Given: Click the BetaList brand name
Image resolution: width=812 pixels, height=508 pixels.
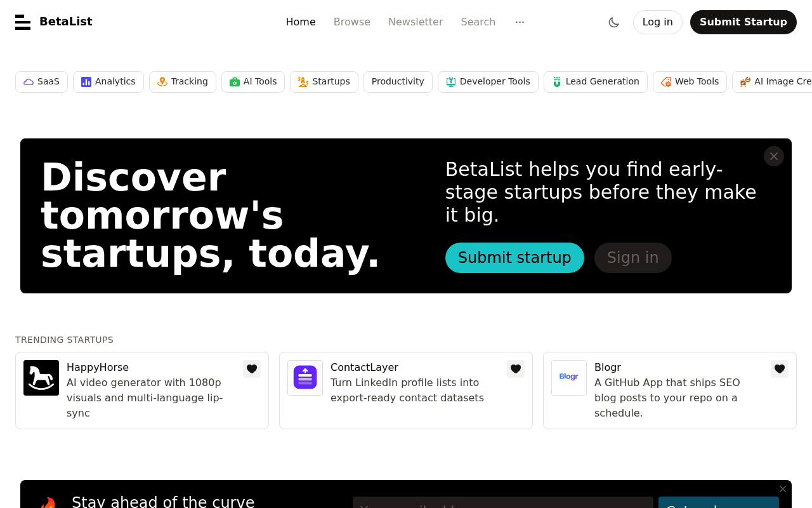Looking at the screenshot, I should pos(66,22).
